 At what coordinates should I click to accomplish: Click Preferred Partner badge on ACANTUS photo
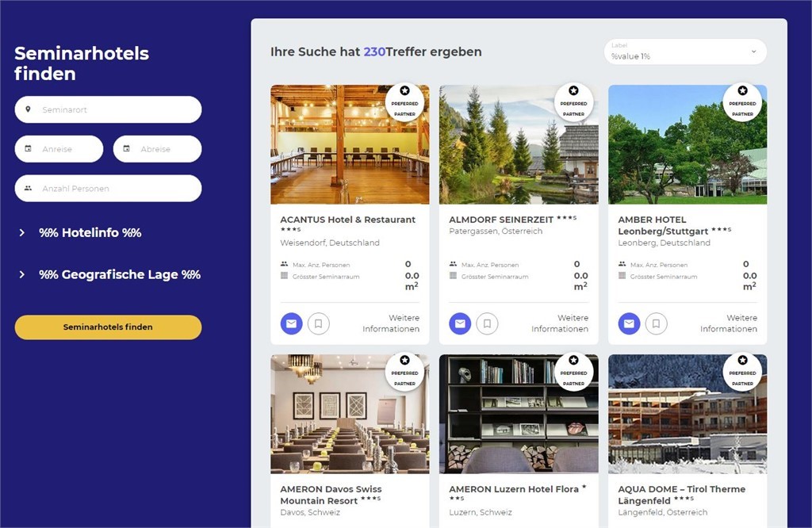[405, 102]
